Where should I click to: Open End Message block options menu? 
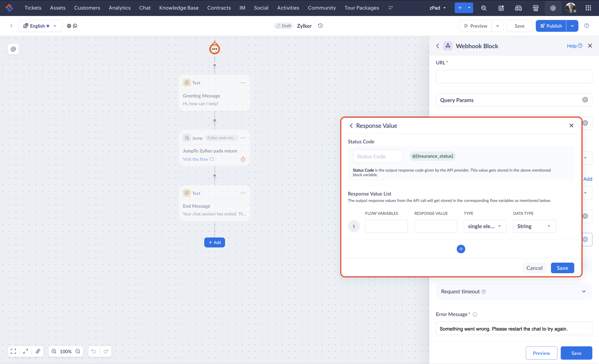243,193
